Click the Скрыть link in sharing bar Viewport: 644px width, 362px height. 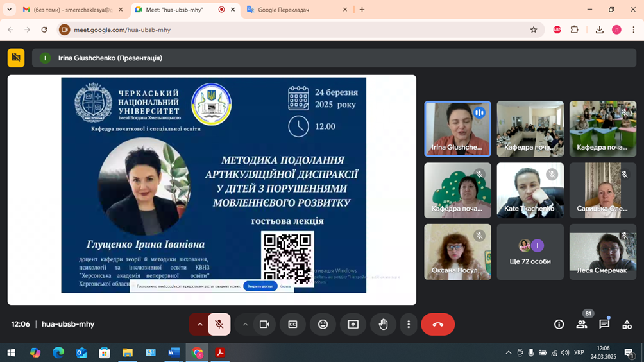click(x=285, y=286)
